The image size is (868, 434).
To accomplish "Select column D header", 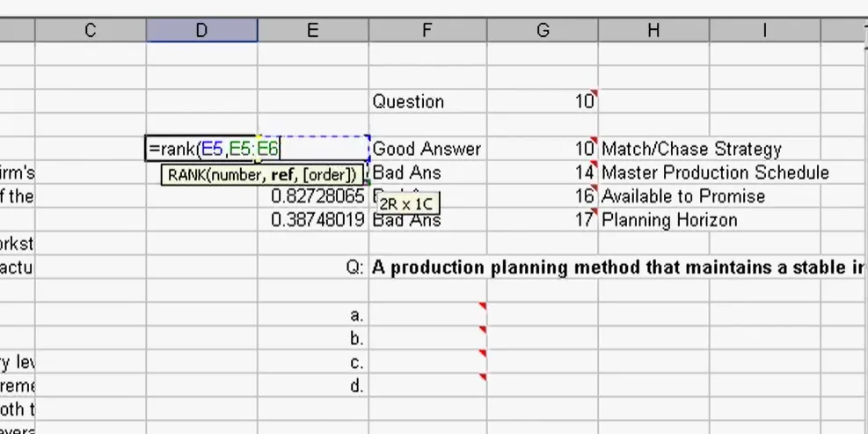I will pos(201,31).
